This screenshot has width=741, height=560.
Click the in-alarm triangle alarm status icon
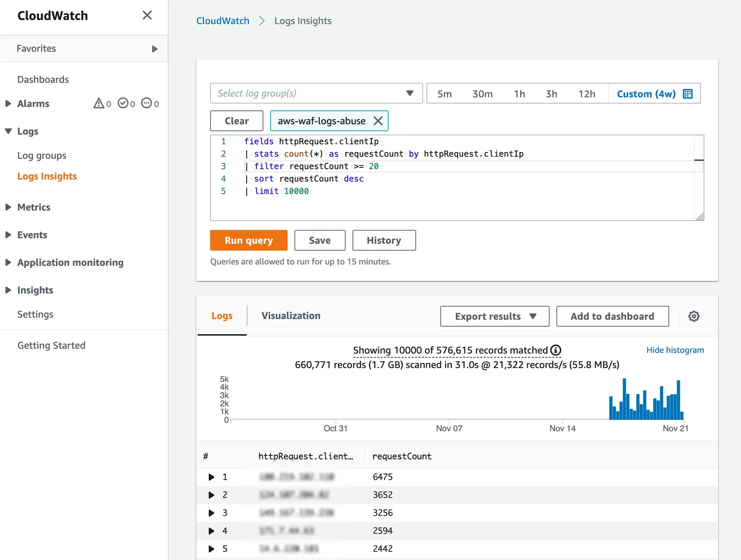98,103
